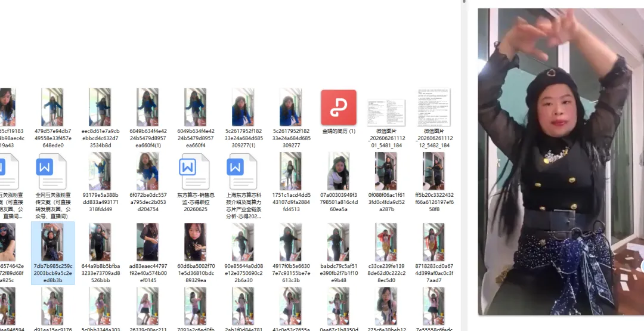The width and height of the screenshot is (644, 331).
Task: Select thumbnail 644a9b8b5bfba3233e73709ad8526bbb
Action: tap(100, 242)
